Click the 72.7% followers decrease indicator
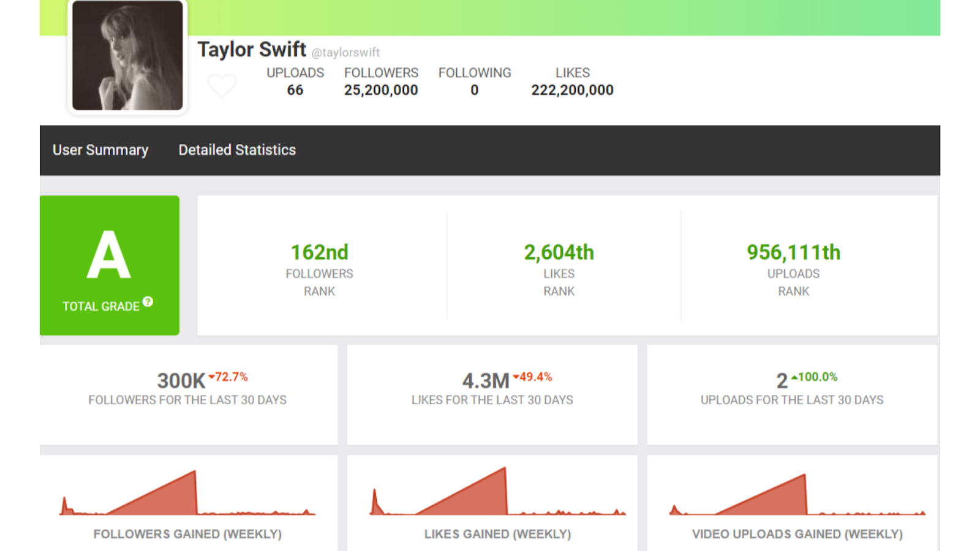This screenshot has height=551, width=980. [228, 377]
